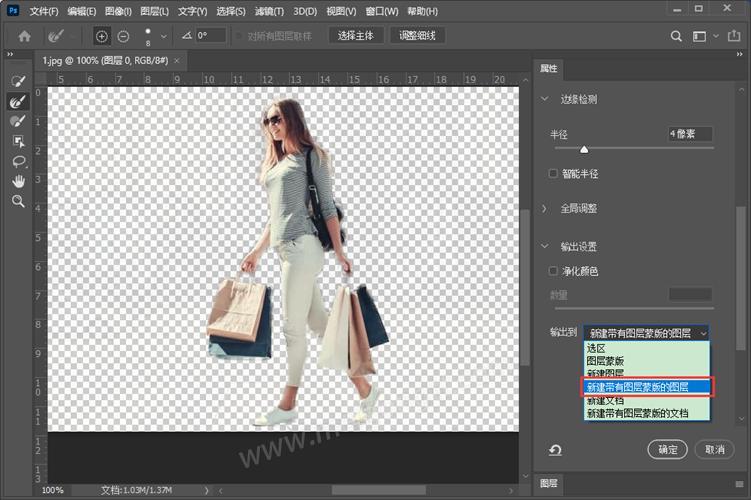Image resolution: width=751 pixels, height=500 pixels.
Task: Enable the 净化颜色 checkbox
Action: [x=553, y=271]
